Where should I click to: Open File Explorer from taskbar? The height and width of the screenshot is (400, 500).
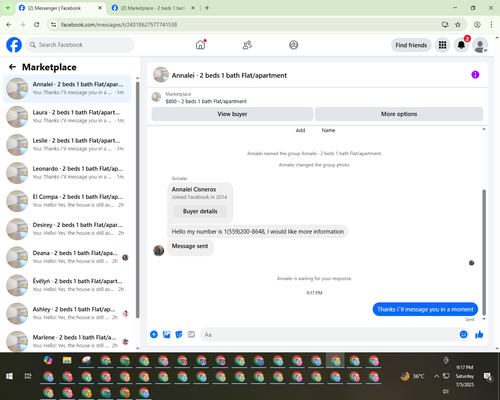click(67, 360)
